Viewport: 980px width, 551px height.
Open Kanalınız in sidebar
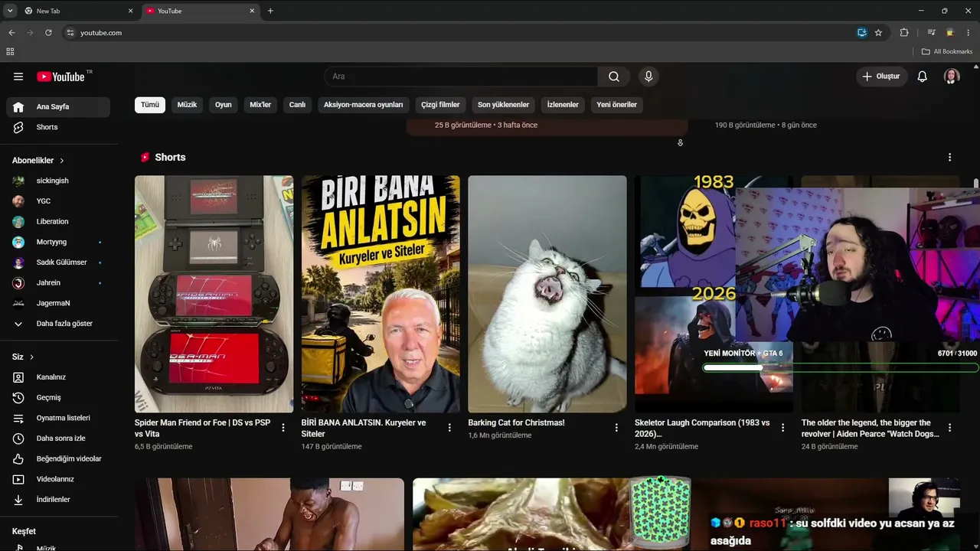pos(58,377)
